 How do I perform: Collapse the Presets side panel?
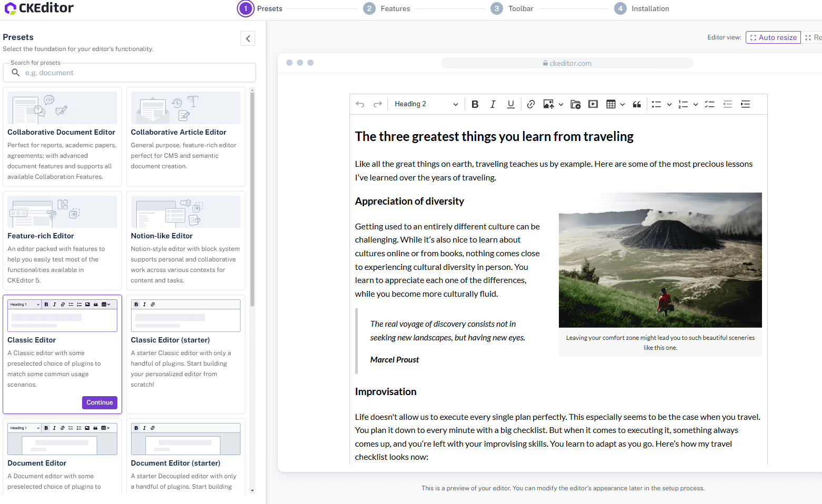(x=248, y=38)
